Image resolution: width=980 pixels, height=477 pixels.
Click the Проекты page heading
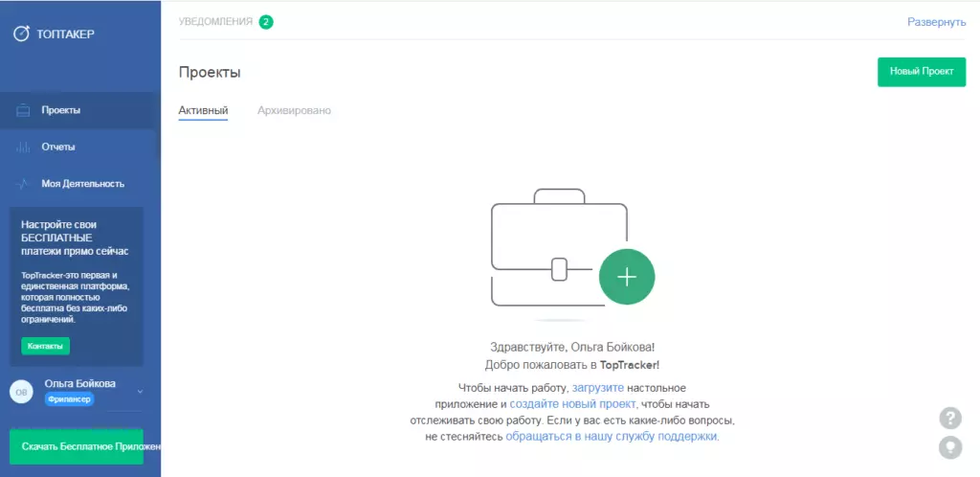pyautogui.click(x=210, y=72)
